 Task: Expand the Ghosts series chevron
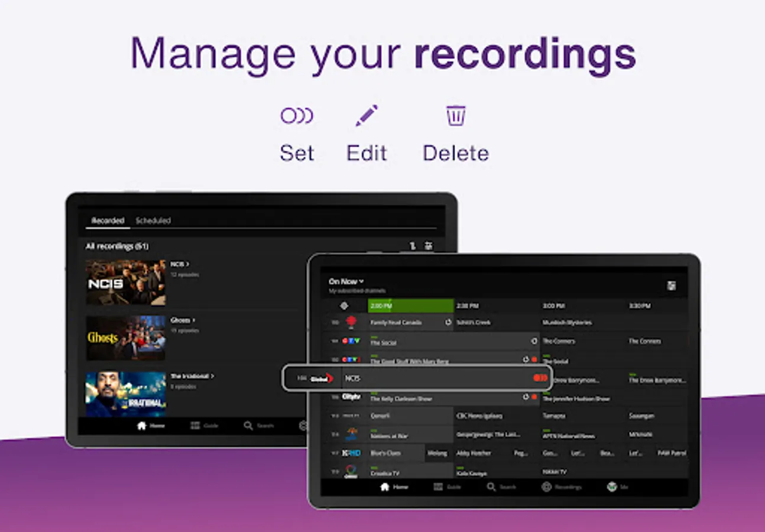tap(195, 319)
